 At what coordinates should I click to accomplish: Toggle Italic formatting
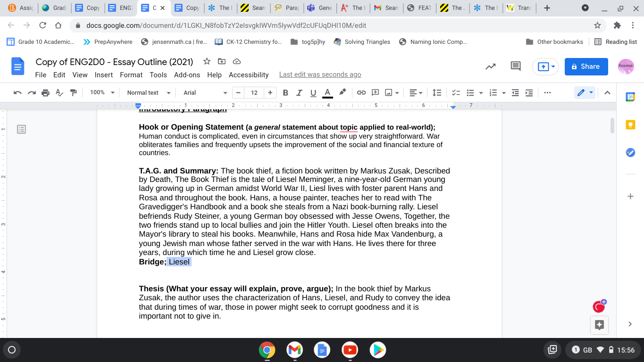click(x=299, y=93)
